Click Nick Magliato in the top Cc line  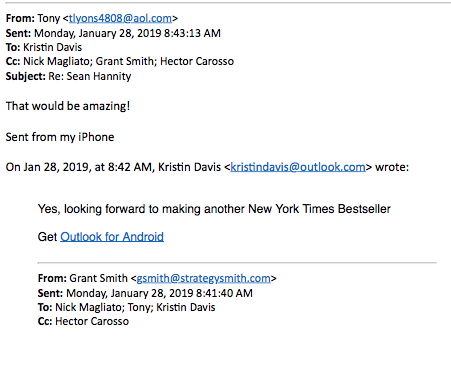point(58,61)
